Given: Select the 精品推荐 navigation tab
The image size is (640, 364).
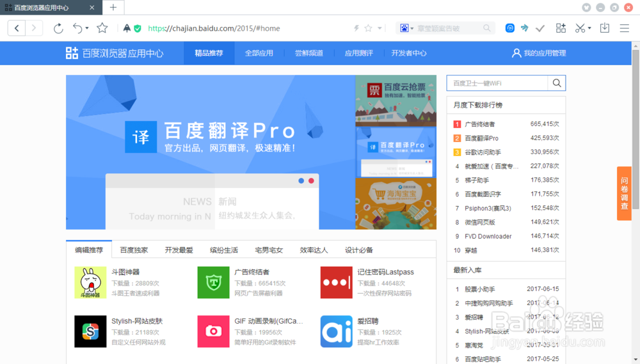Looking at the screenshot, I should click(x=209, y=53).
